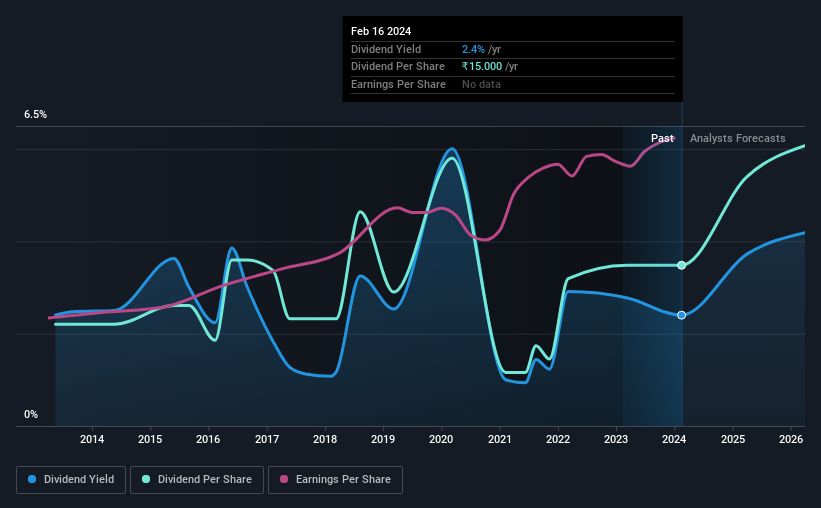Click the 2025 x-axis label
The height and width of the screenshot is (508, 821).
(733, 439)
